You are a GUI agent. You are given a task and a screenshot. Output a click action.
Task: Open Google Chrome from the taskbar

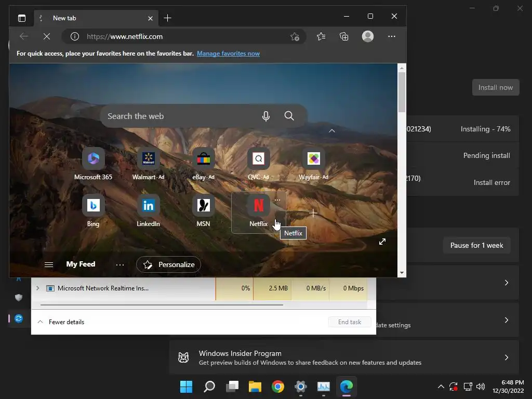click(278, 387)
